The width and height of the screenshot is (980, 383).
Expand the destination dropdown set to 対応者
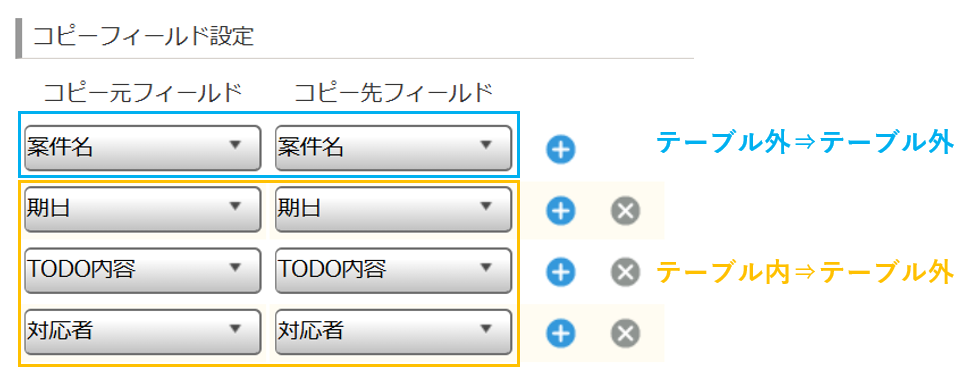394,331
